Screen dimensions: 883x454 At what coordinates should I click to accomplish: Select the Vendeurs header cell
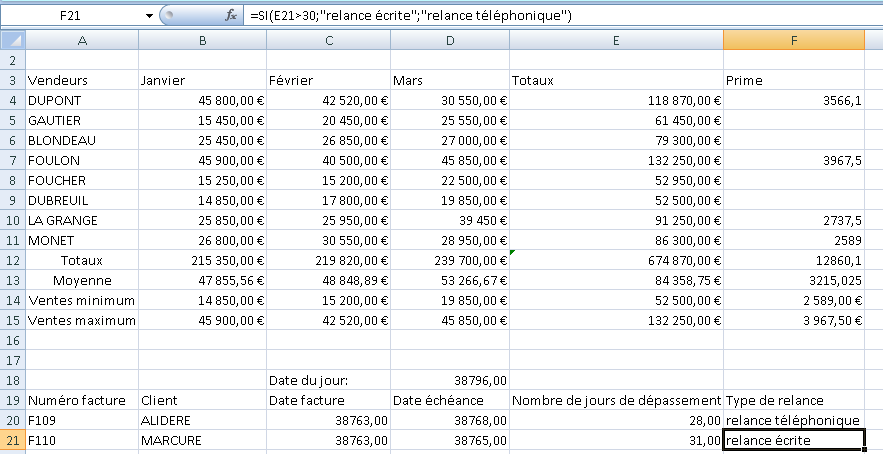coord(82,80)
